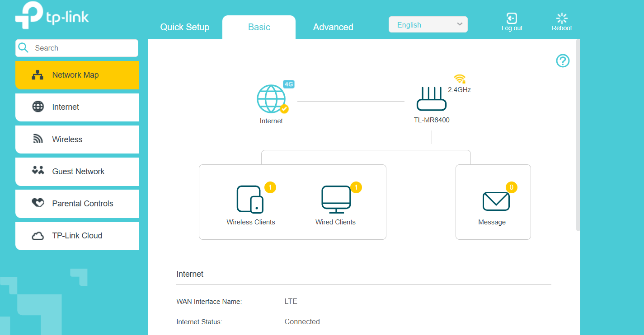Image resolution: width=644 pixels, height=335 pixels.
Task: Open the Wireless Clients device icon
Action: pyautogui.click(x=250, y=199)
